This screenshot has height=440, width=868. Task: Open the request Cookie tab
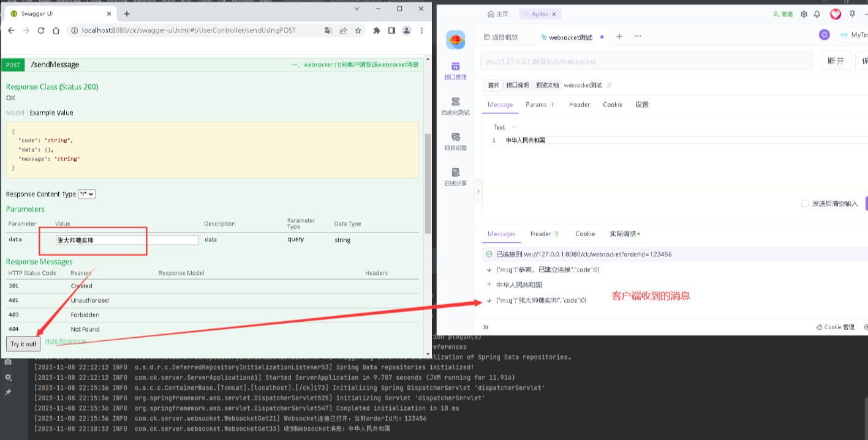click(613, 105)
